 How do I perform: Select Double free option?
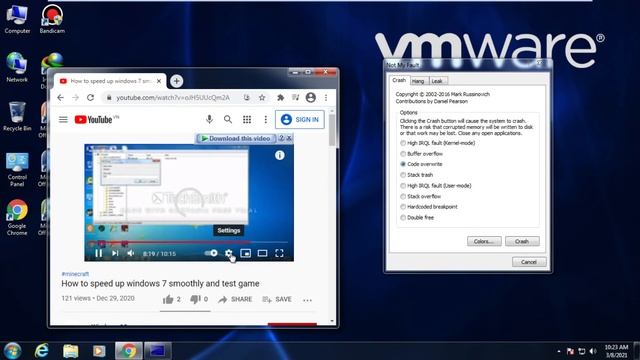point(417,218)
